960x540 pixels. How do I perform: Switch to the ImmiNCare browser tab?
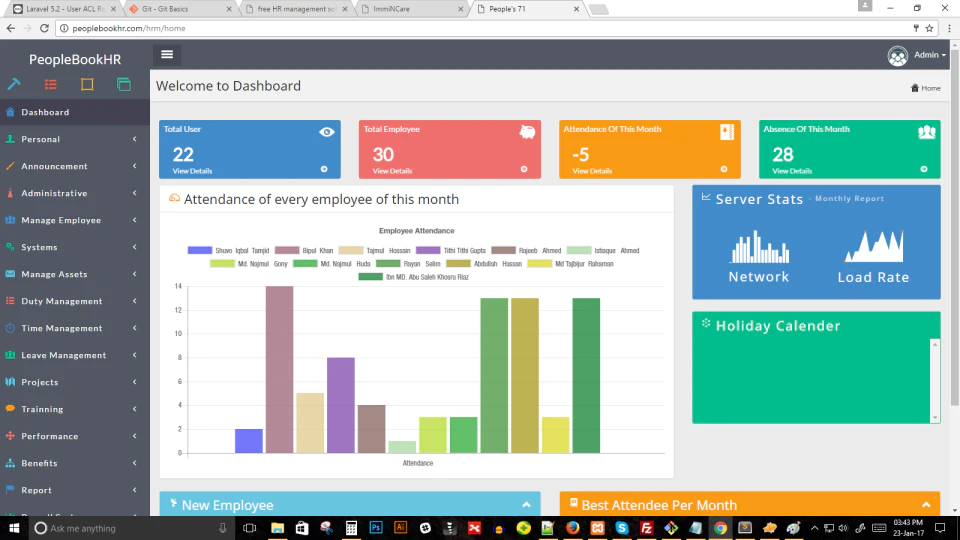coord(411,9)
